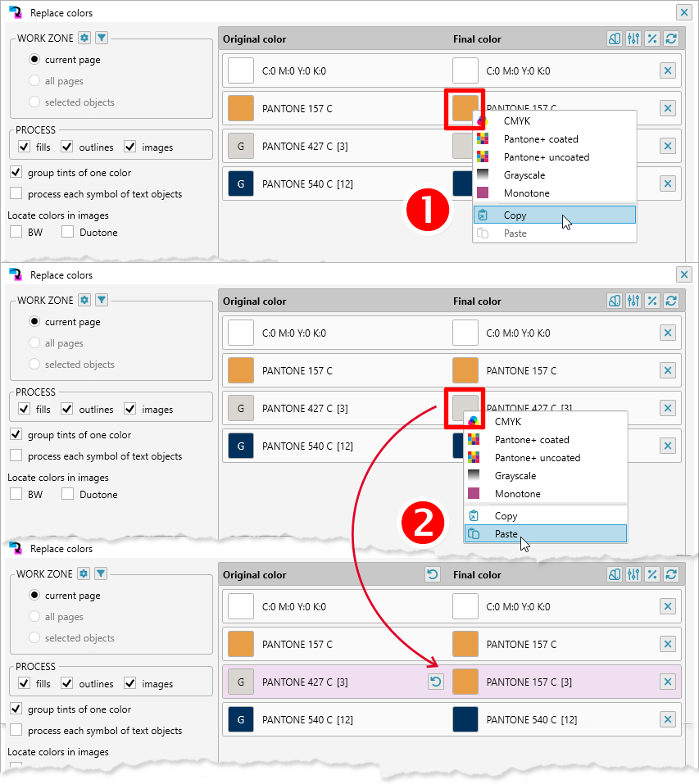Click the refresh colors icon, middle panel
The width and height of the screenshot is (699, 784).
tap(671, 301)
